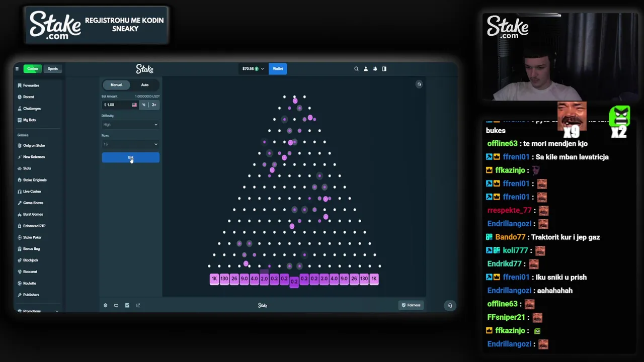Click the Only on Stake icon
The width and height of the screenshot is (644, 362).
[20, 145]
